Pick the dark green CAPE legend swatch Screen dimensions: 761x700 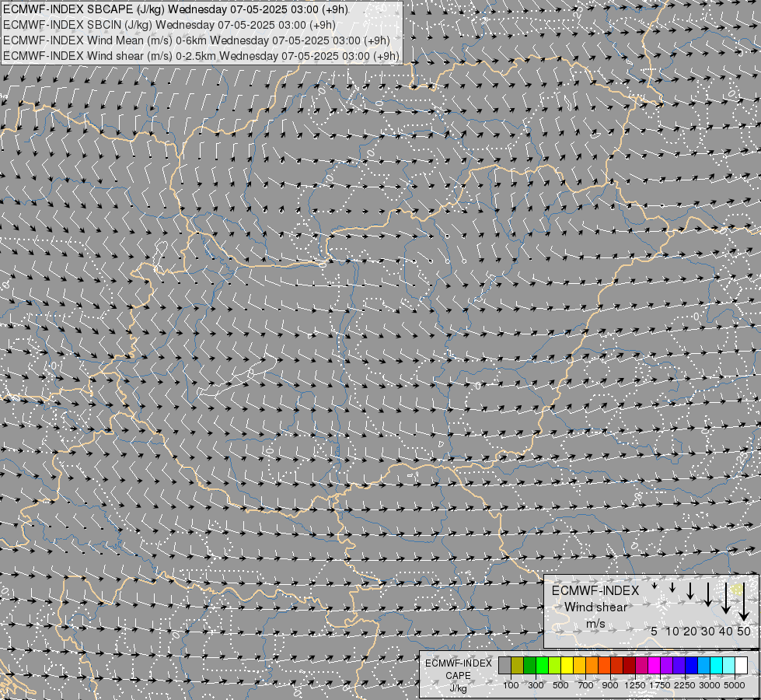pyautogui.click(x=529, y=665)
